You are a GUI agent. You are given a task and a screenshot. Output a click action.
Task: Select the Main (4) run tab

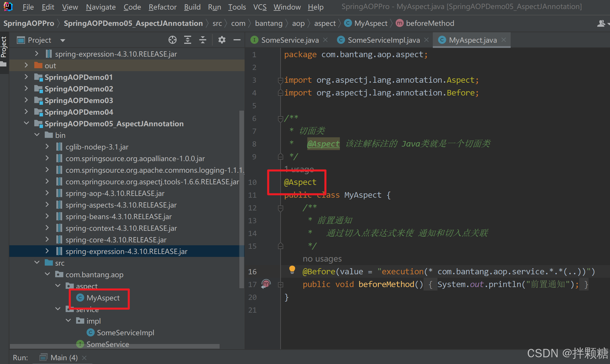point(64,358)
